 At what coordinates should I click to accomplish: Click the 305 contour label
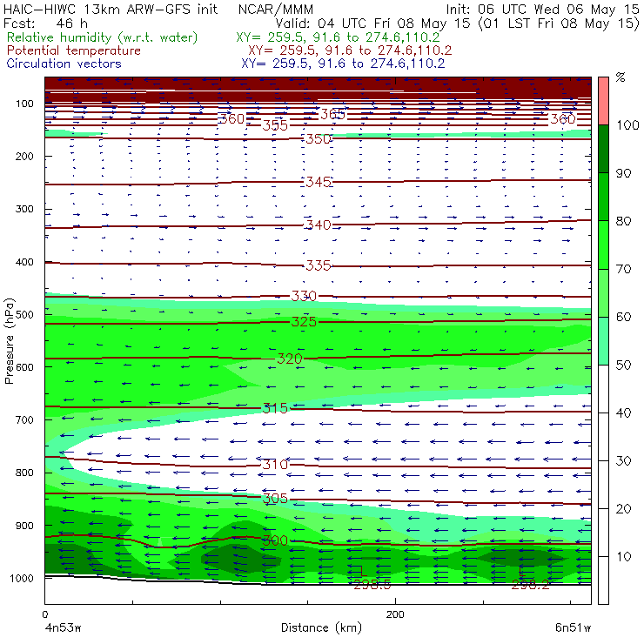tap(275, 498)
